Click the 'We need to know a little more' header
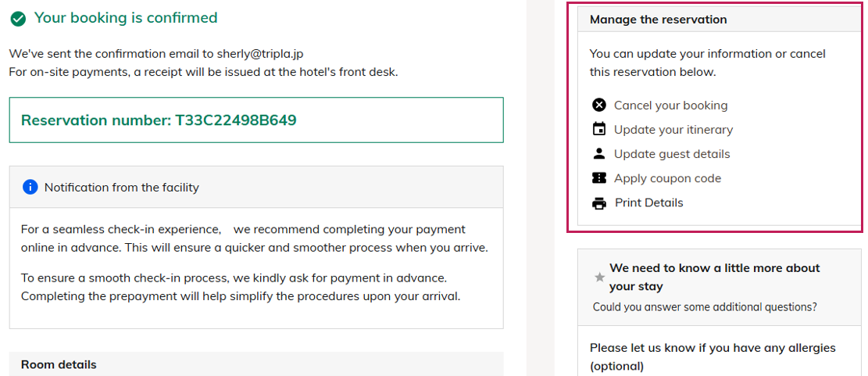 point(714,277)
